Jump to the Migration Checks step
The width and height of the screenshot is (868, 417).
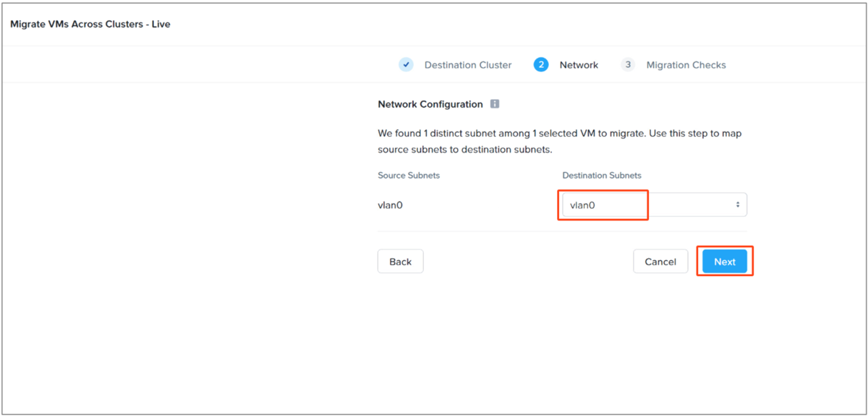(686, 65)
